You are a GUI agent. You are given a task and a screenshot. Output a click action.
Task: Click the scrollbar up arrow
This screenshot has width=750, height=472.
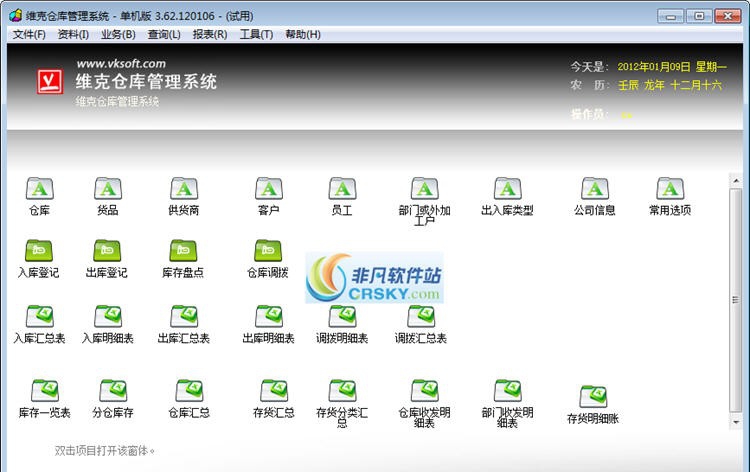(736, 181)
